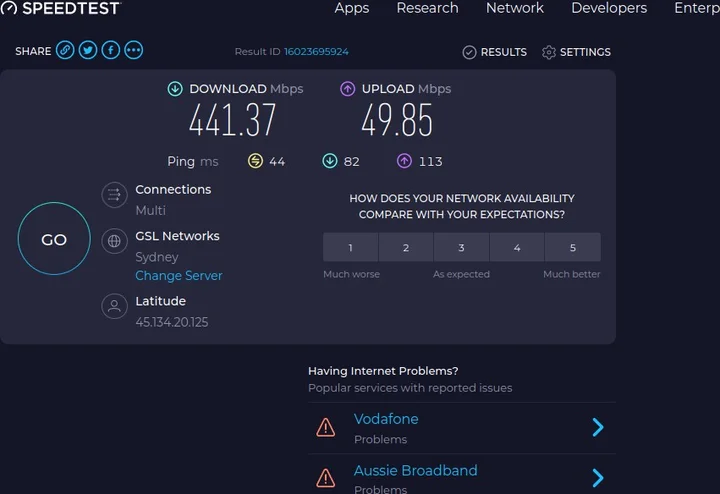Click the Speedtest logo gauge icon
This screenshot has height=494, width=720.
[9, 7]
